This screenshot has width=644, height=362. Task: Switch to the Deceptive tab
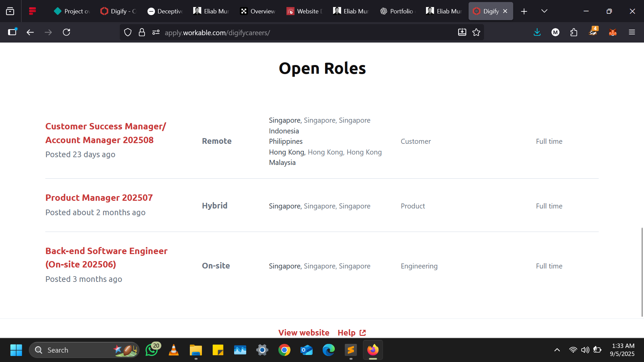coord(165,11)
